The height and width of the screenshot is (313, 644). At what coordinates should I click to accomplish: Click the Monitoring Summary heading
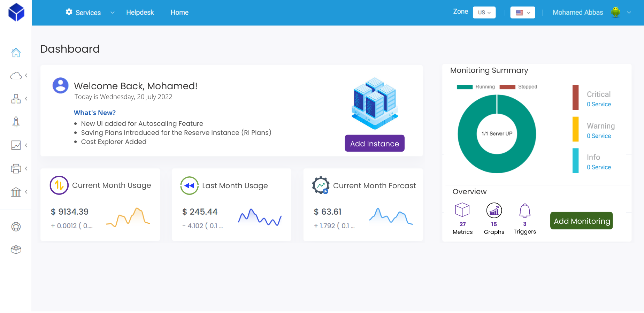[489, 70]
